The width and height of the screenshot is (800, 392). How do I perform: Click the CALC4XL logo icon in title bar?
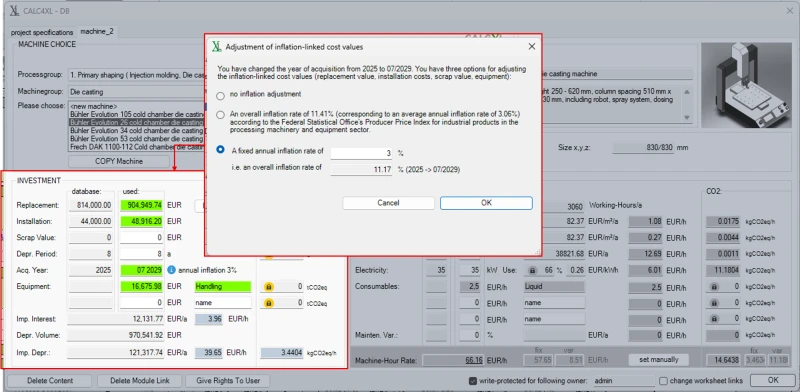[x=14, y=11]
